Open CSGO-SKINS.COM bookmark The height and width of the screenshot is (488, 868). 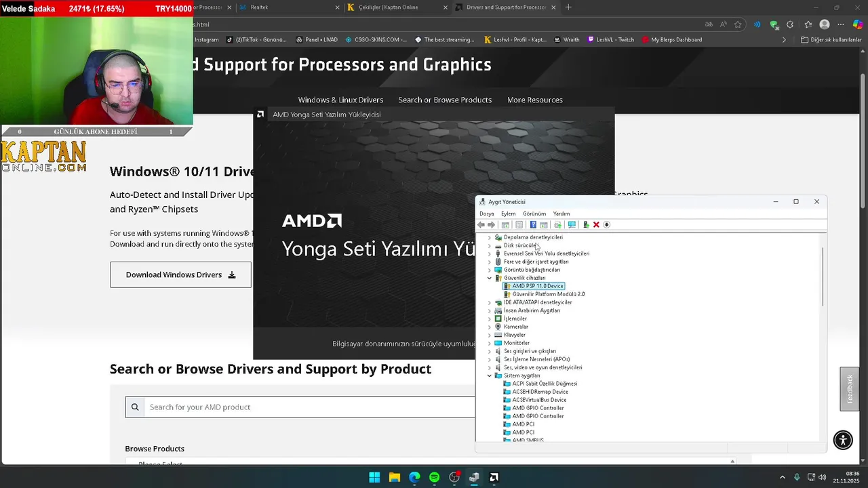coord(376,40)
